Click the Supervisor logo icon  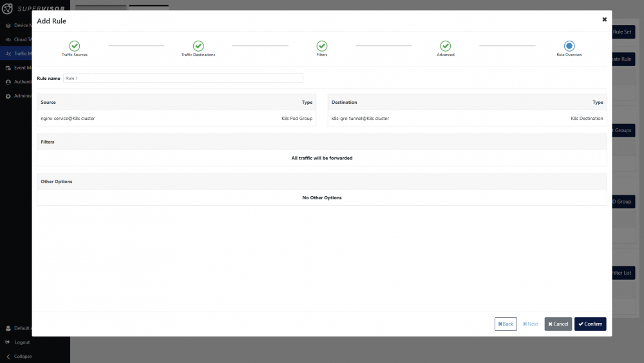[x=8, y=9]
